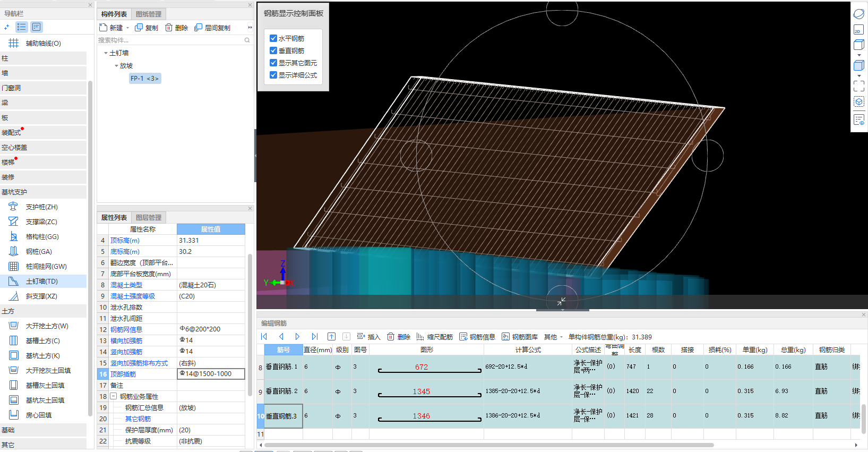
Task: Open the 柱 navigation category
Action: tap(44, 58)
